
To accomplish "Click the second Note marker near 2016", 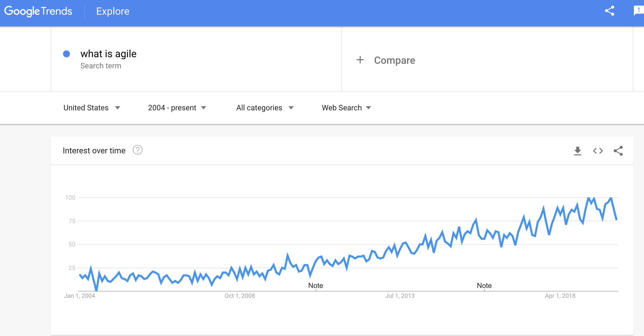I will pos(484,286).
